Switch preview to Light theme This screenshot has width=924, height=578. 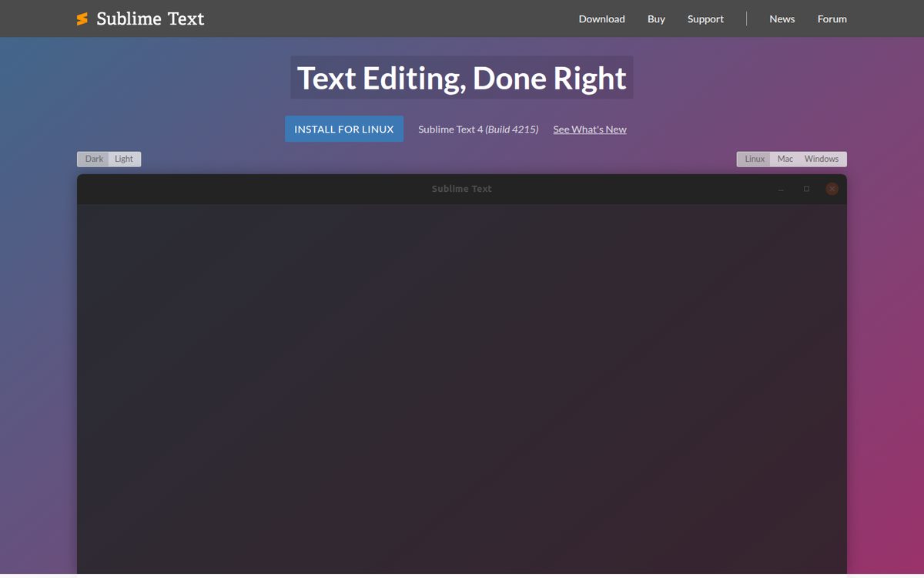[x=125, y=159]
